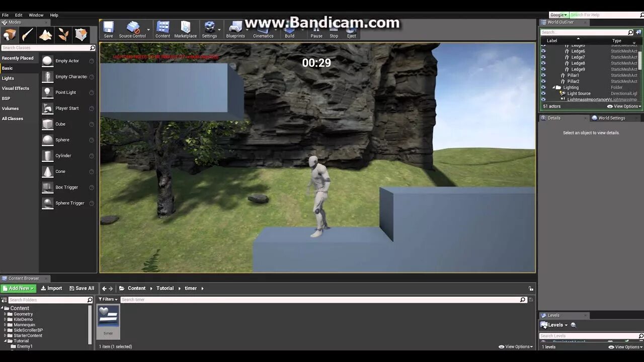Collapse the Lighting folder in outliner

[x=553, y=87]
